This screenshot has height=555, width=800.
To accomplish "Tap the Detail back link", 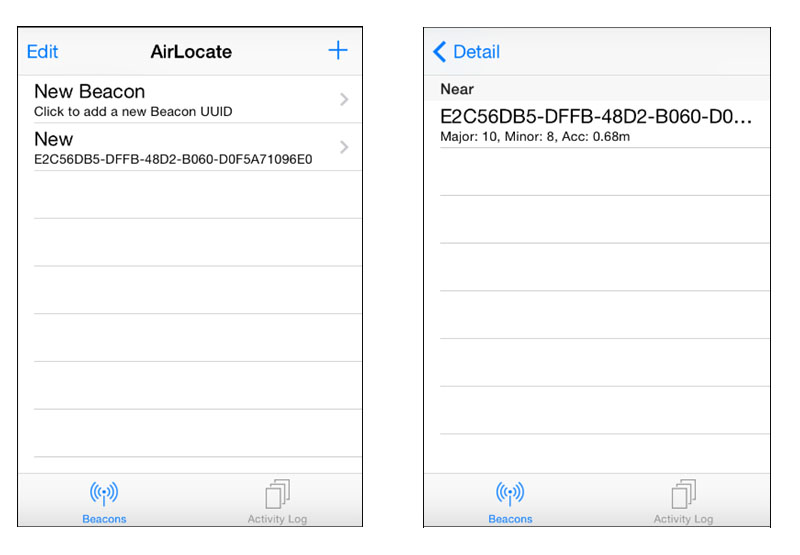I will tap(477, 52).
